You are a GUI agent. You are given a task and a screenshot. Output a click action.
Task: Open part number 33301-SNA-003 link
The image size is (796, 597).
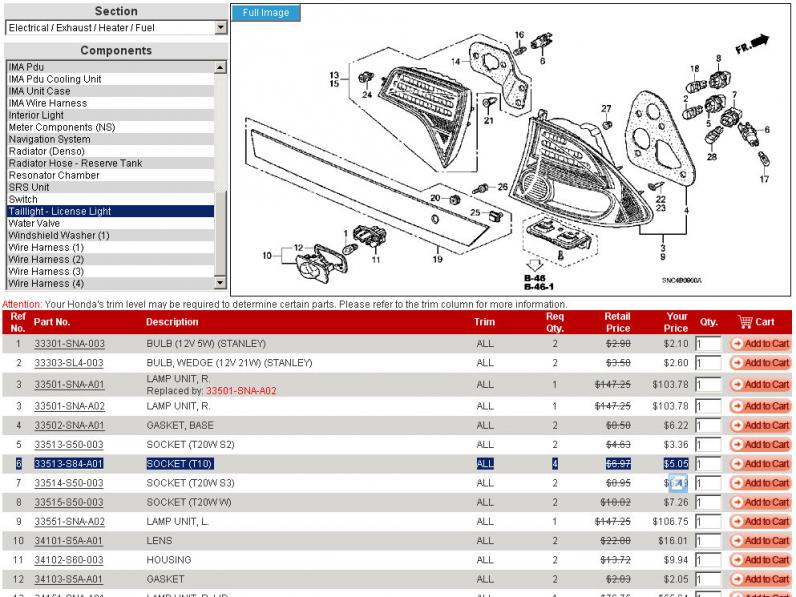(x=70, y=344)
